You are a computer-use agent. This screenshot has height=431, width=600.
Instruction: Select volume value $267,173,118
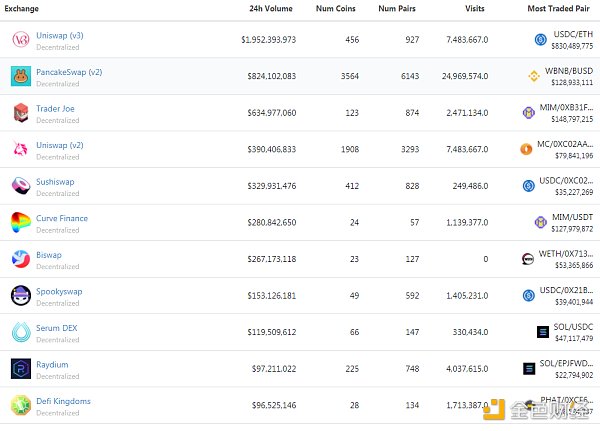[x=272, y=259]
